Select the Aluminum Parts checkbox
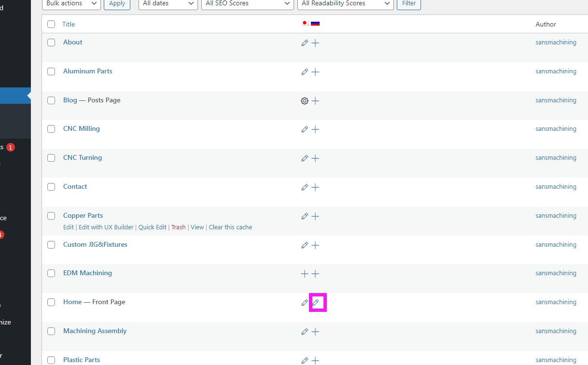This screenshot has height=365, width=588. coord(51,71)
